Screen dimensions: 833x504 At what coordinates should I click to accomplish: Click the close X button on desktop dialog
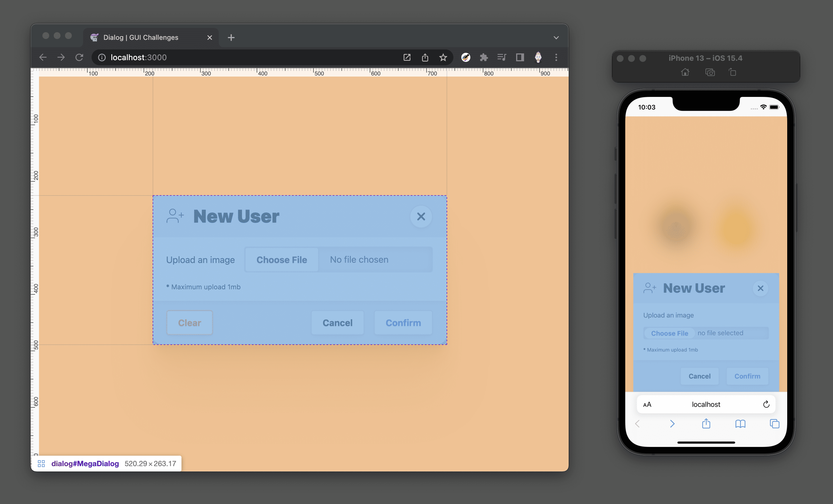click(x=421, y=216)
